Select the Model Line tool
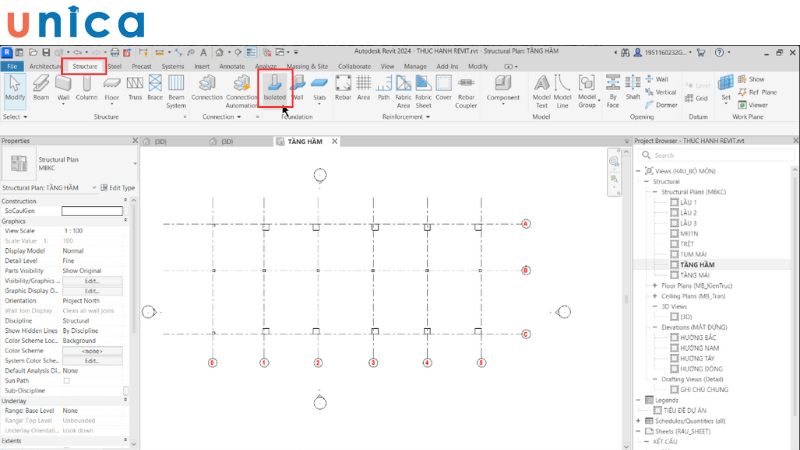The width and height of the screenshot is (800, 450). [562, 91]
